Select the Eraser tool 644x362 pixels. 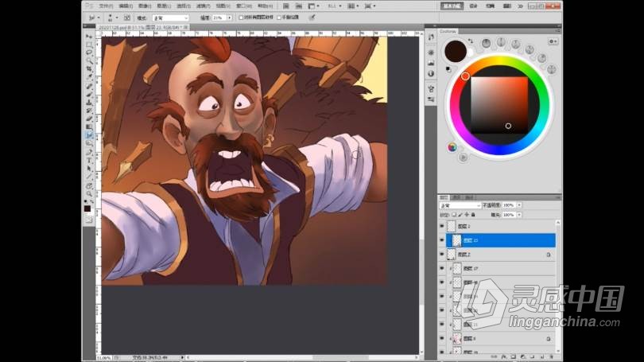click(x=89, y=119)
